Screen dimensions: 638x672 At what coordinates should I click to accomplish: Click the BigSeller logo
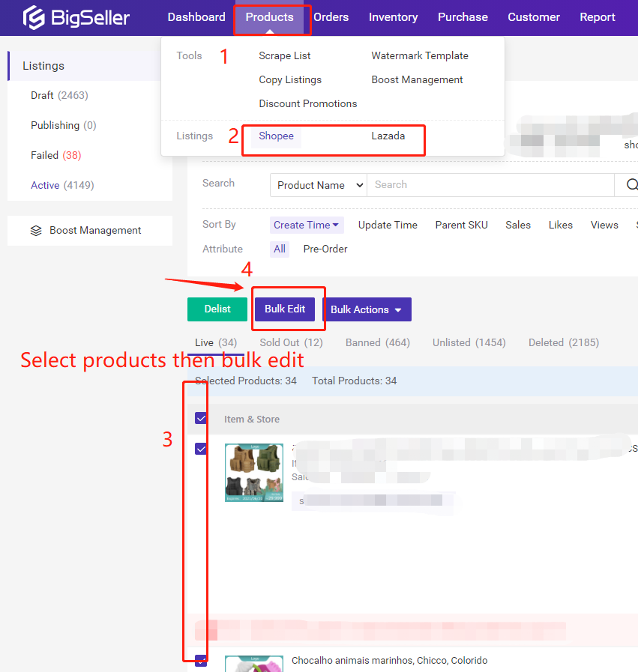(x=76, y=17)
